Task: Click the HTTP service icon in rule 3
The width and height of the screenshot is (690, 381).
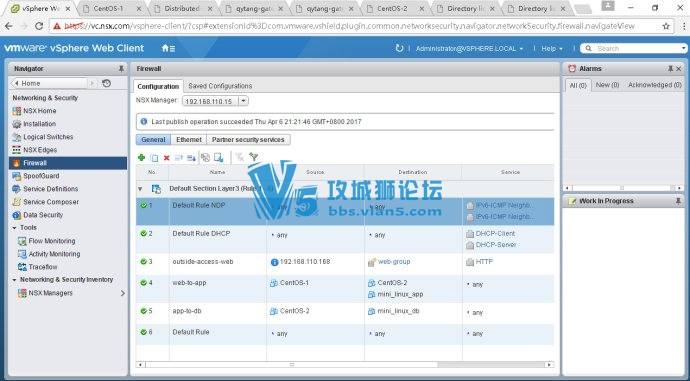Action: [470, 262]
